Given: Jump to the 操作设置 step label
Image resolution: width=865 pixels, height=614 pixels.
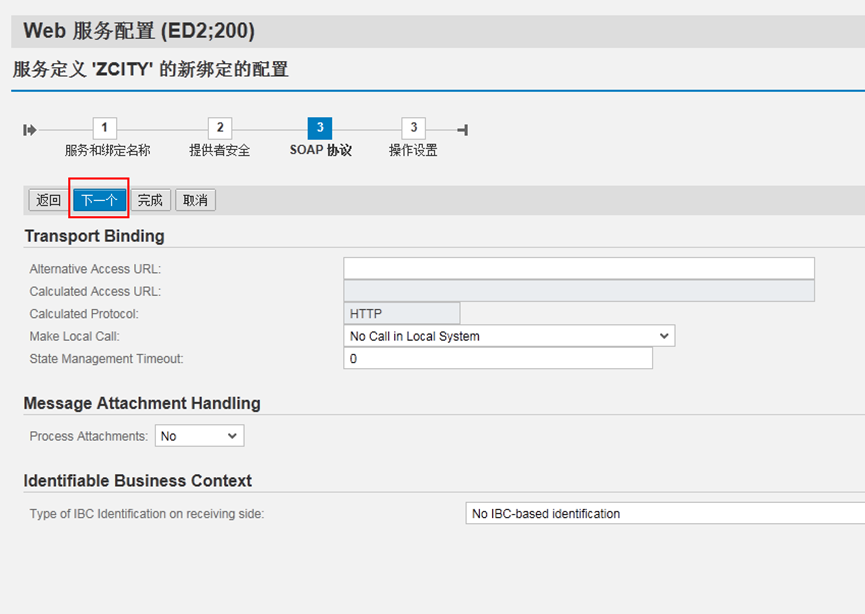Looking at the screenshot, I should [413, 151].
